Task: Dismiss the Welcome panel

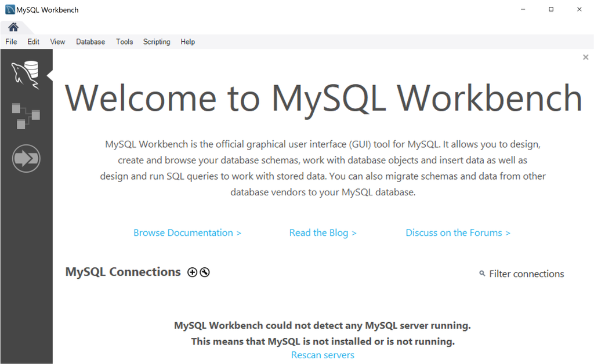Action: (585, 57)
